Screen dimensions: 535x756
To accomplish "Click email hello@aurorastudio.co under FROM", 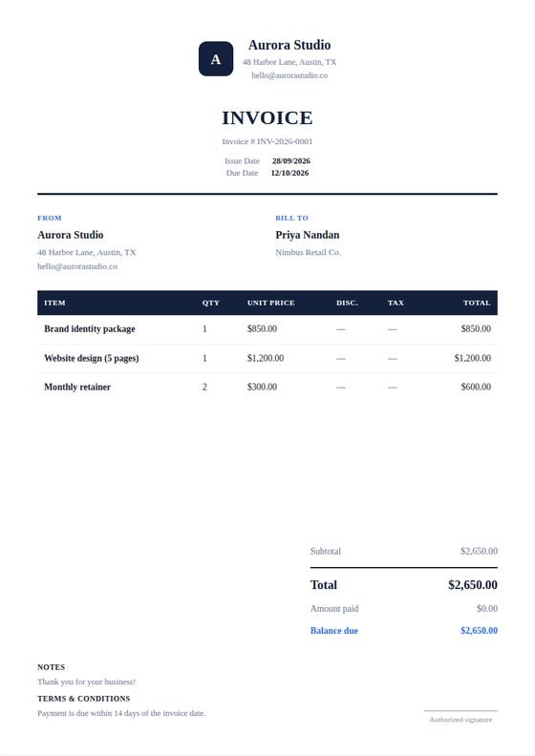I will tap(77, 266).
